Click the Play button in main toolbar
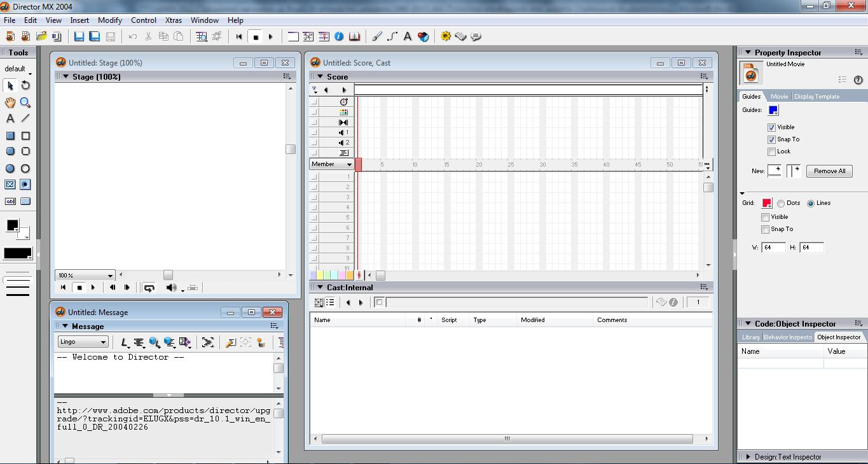The width and height of the screenshot is (868, 464). point(270,36)
